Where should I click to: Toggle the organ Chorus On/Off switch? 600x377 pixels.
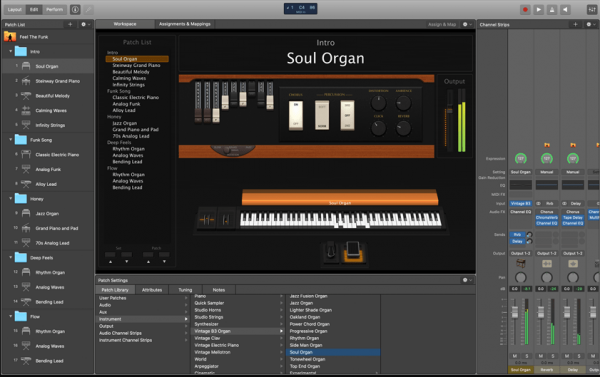click(x=296, y=115)
